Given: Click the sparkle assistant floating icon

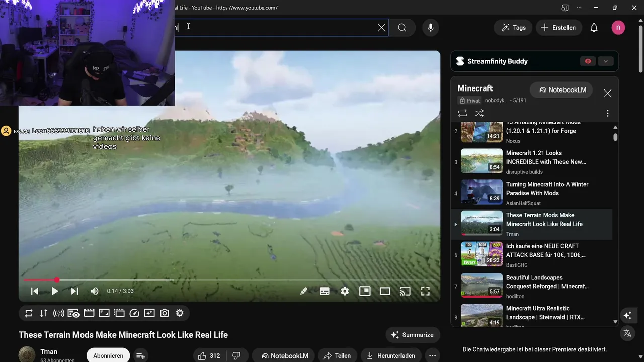Looking at the screenshot, I should pos(627,316).
